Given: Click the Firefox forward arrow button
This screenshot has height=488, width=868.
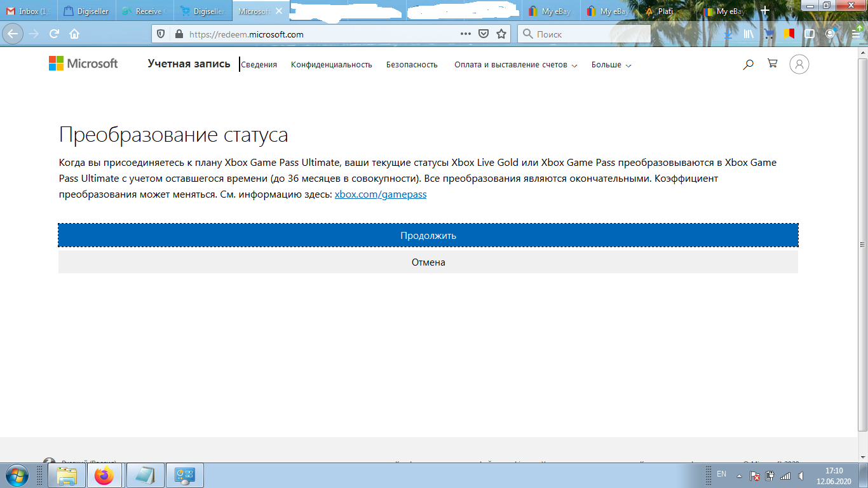Looking at the screenshot, I should pos(34,34).
